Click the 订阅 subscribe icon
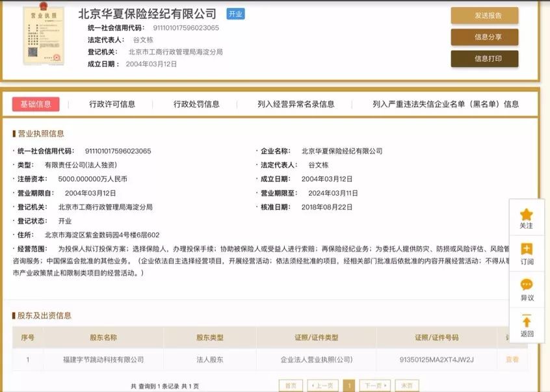Image resolution: width=550 pixels, height=392 pixels. [x=527, y=250]
